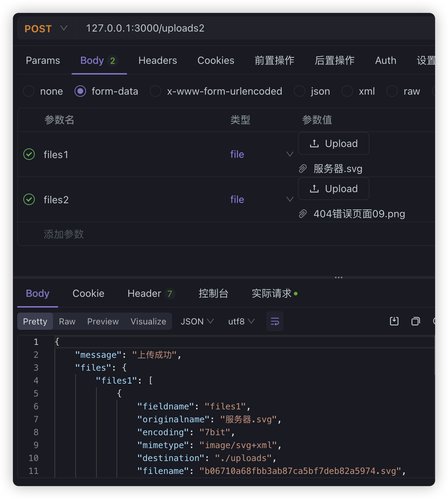This screenshot has height=499, width=448.
Task: Open the JSON format dropdown in response toolbar
Action: coord(196,321)
